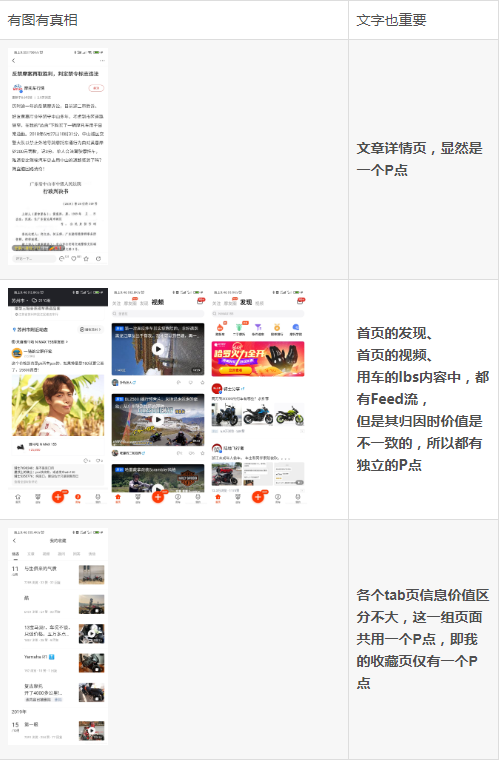Like the article with the heart icon
The image size is (499, 760).
(74, 258)
